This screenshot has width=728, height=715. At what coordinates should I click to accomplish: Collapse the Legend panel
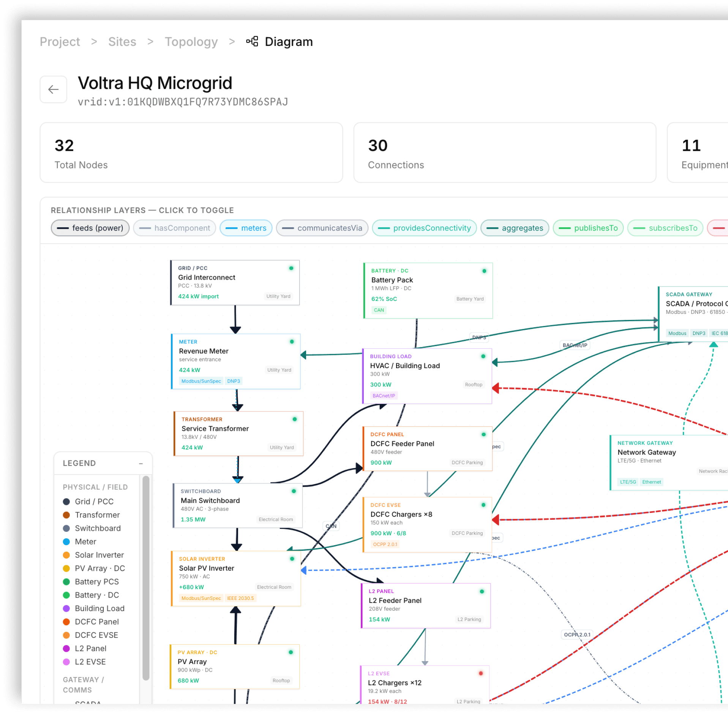141,463
